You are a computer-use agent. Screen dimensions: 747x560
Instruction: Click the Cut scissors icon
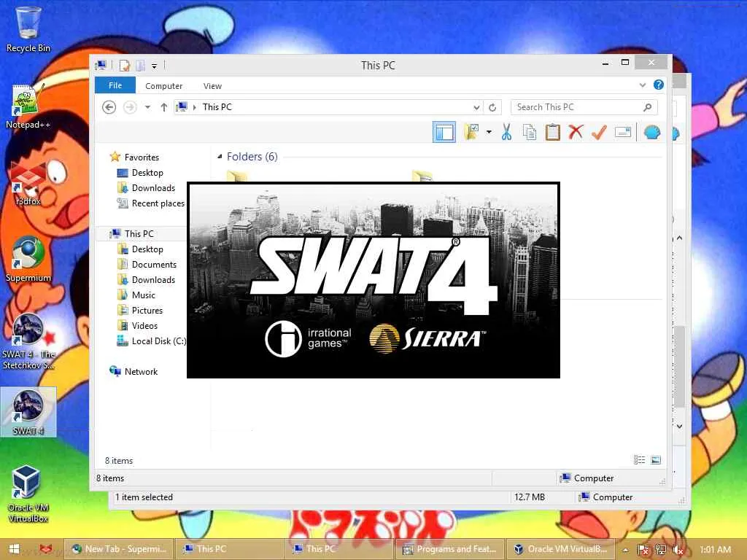[x=506, y=132]
